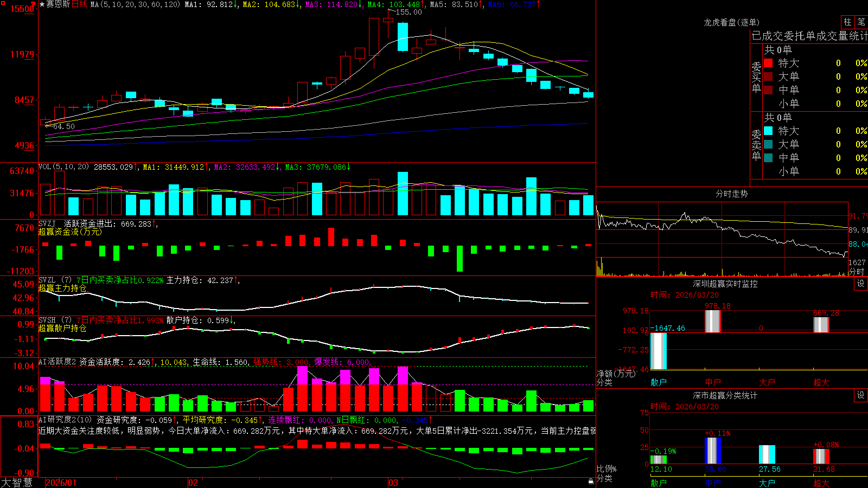Switch to the 笔 display mode
Image resolution: width=868 pixels, height=488 pixels.
click(861, 22)
